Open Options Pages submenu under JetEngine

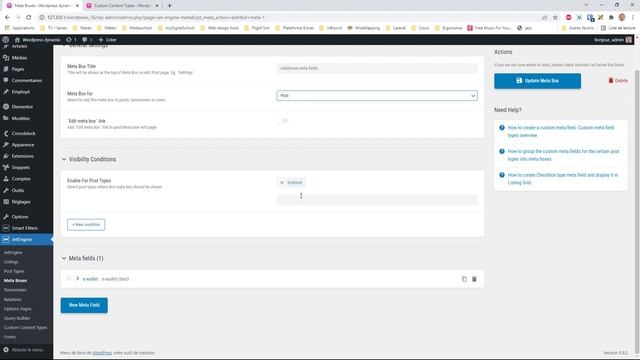coord(18,309)
